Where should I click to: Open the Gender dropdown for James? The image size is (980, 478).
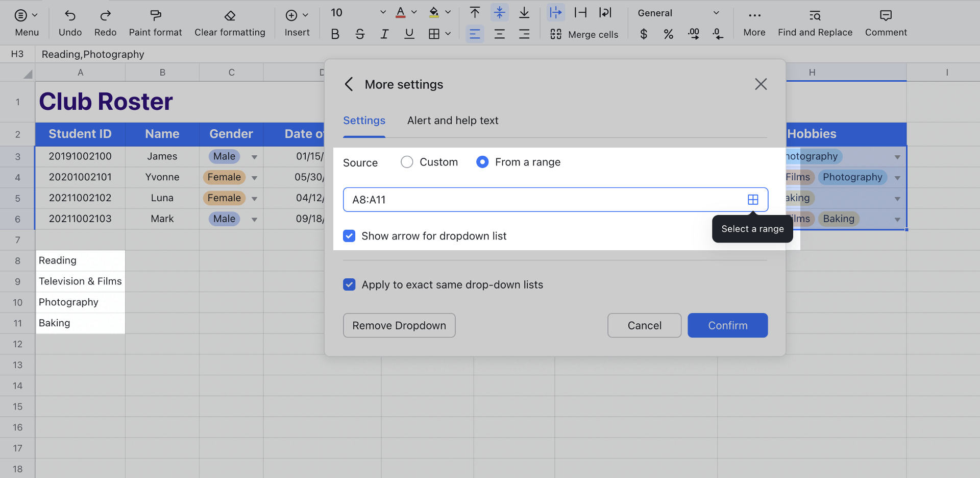point(254,157)
